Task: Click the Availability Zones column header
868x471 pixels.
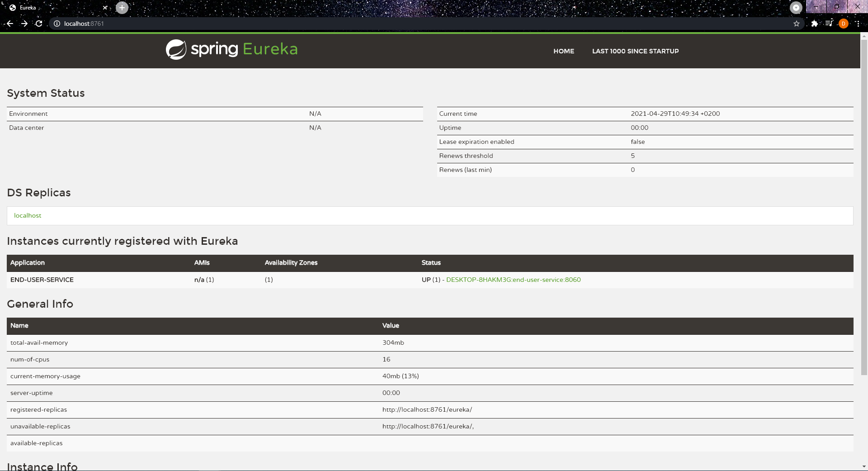Action: click(291, 262)
